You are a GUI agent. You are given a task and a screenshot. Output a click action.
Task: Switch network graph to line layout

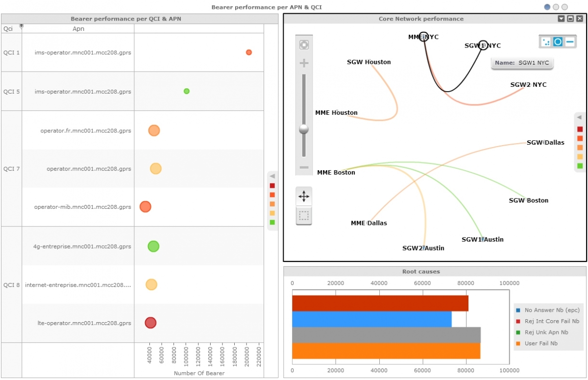pos(569,42)
